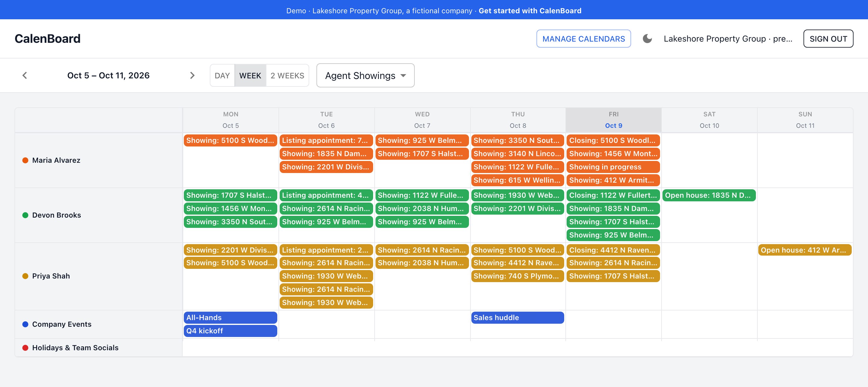Open Priya's Wednesday Showing: 2614 N Racin event
Image resolution: width=868 pixels, height=387 pixels.
coord(422,250)
